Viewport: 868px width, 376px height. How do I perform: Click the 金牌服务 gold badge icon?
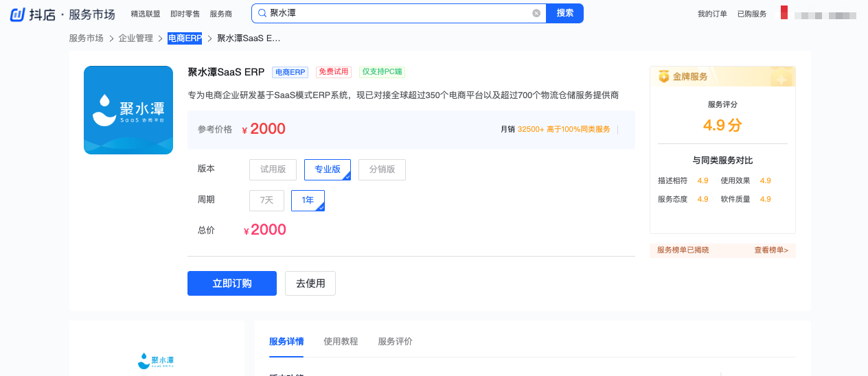point(663,77)
